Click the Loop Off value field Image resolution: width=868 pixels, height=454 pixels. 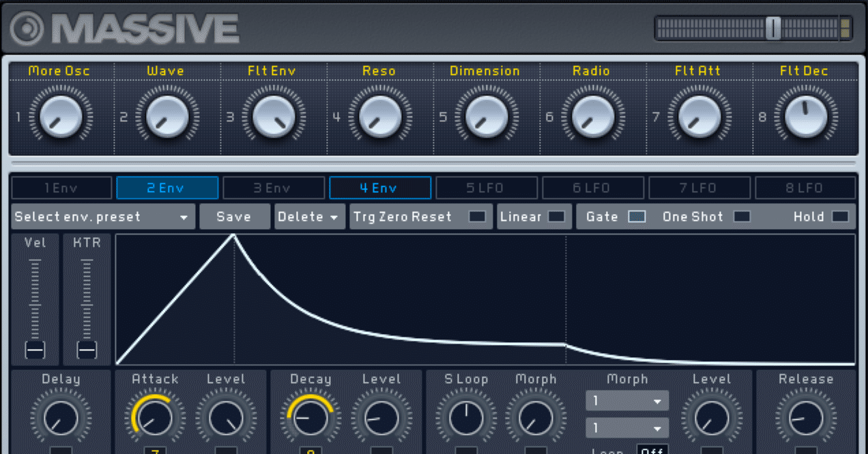point(652,450)
